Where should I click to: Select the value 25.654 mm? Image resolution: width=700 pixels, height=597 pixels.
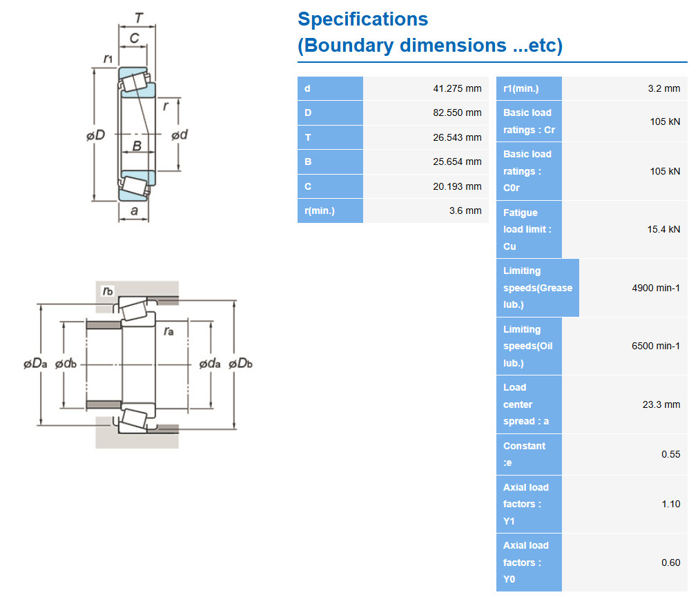coord(457,162)
